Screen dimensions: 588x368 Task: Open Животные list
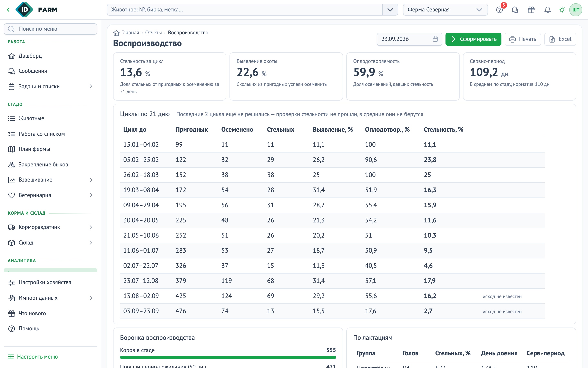[50, 118]
